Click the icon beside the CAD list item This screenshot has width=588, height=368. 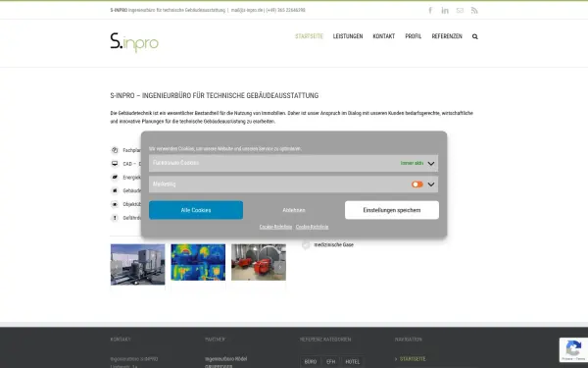click(x=115, y=164)
